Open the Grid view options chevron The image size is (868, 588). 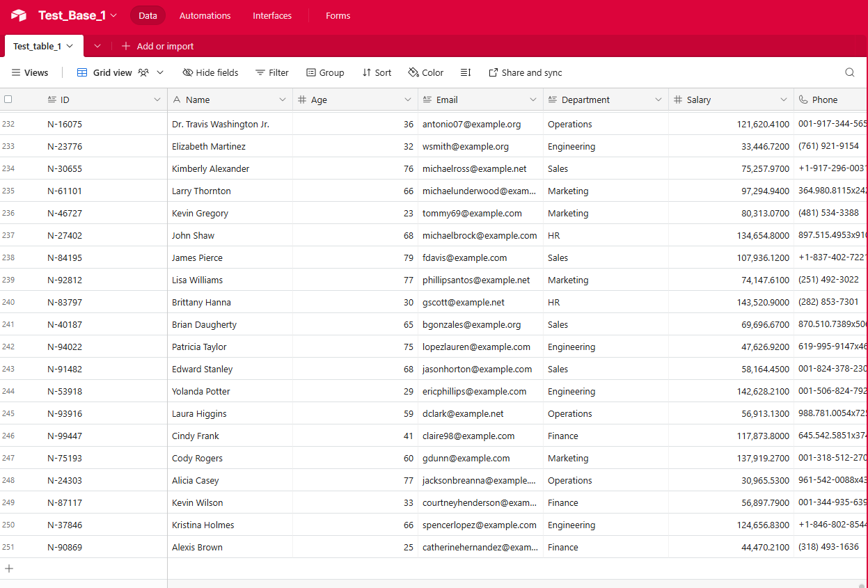(160, 72)
